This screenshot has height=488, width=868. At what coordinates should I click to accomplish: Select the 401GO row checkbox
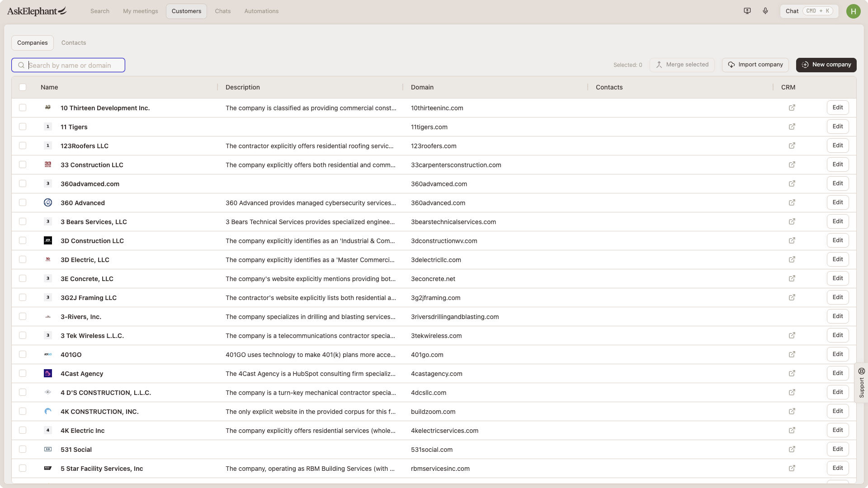tap(23, 354)
